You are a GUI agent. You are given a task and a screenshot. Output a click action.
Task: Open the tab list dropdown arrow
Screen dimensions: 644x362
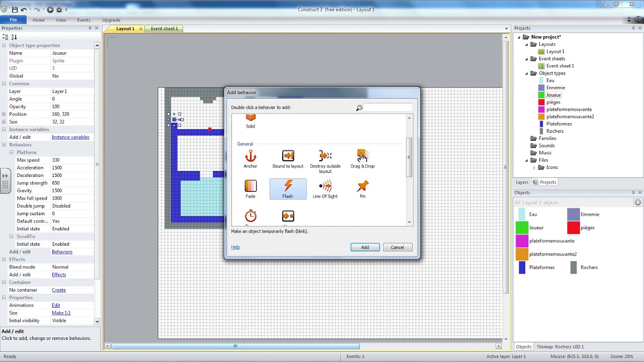[507, 29]
